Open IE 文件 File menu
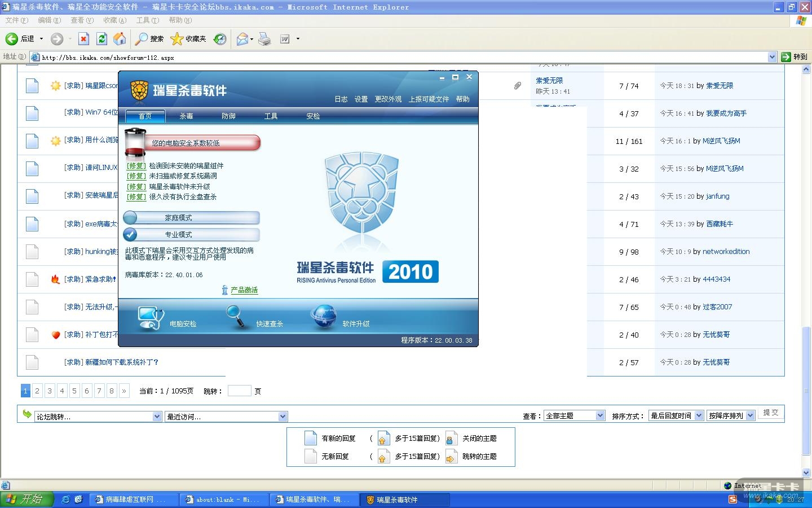The height and width of the screenshot is (508, 812). (x=16, y=20)
